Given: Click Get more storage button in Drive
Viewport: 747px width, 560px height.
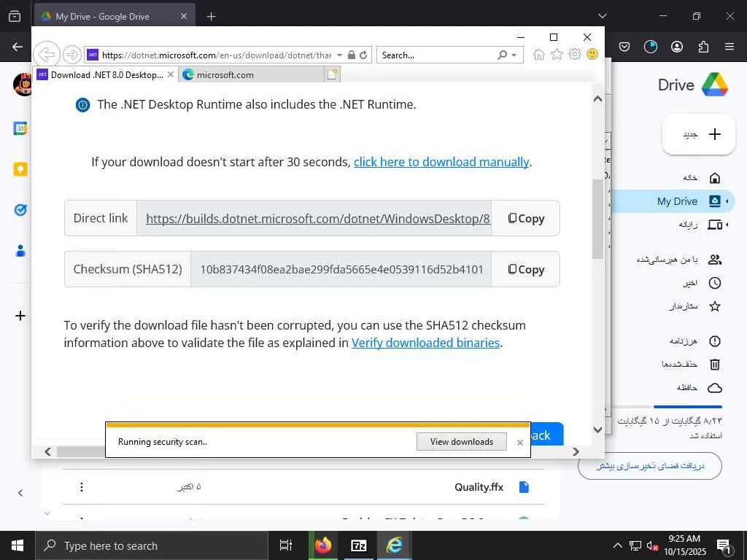Looking at the screenshot, I should [x=650, y=466].
